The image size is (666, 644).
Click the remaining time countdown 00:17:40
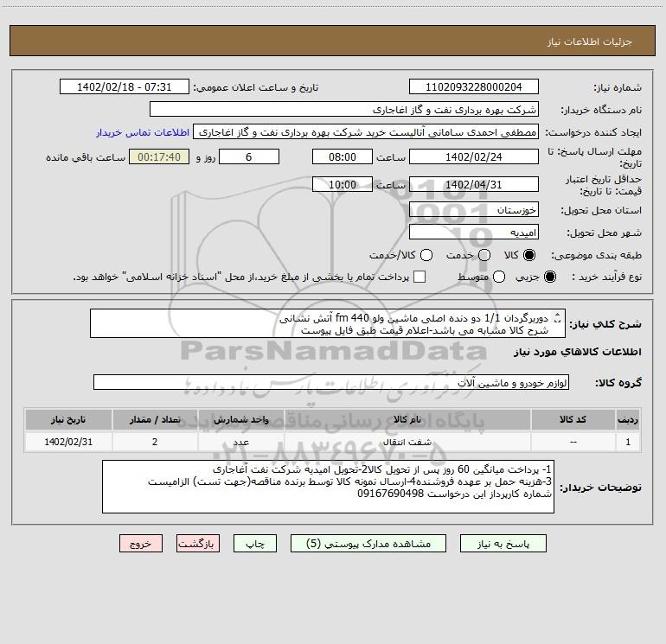coord(159,156)
